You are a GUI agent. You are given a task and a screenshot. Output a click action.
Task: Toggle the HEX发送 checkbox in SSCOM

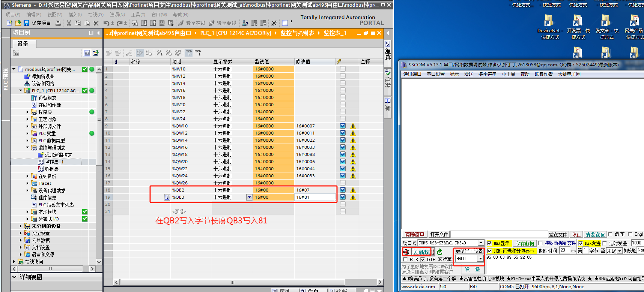coord(581,243)
